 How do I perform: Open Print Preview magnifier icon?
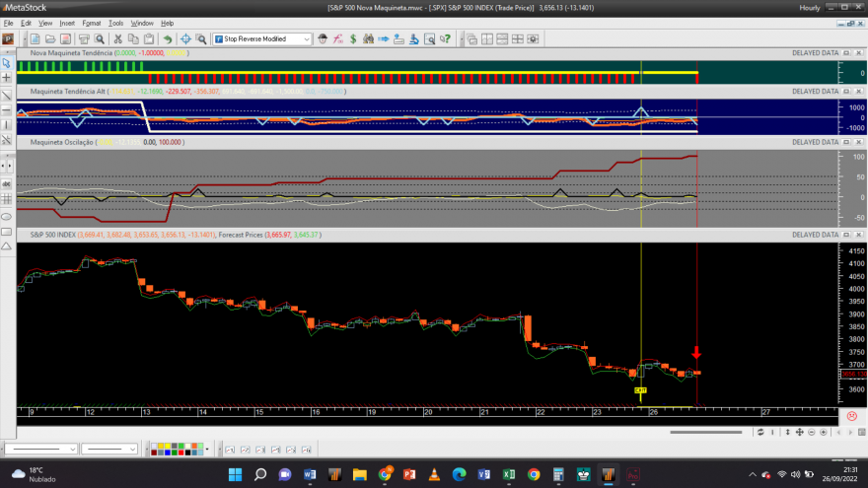pyautogui.click(x=100, y=38)
